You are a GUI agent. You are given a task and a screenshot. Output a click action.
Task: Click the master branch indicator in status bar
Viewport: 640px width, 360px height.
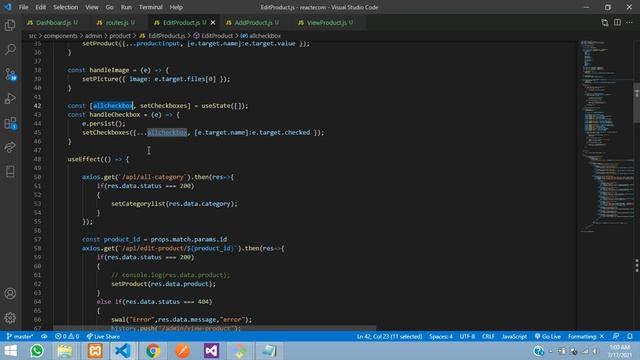point(20,336)
